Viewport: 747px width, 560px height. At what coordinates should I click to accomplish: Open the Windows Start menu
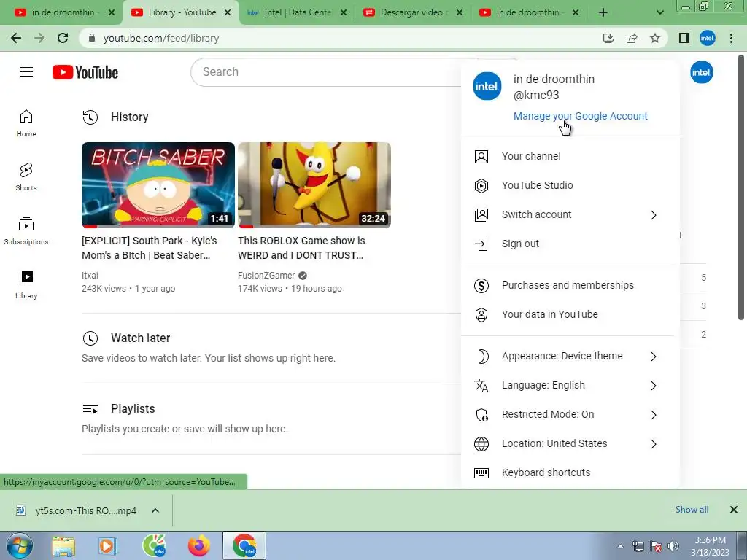coord(19,545)
